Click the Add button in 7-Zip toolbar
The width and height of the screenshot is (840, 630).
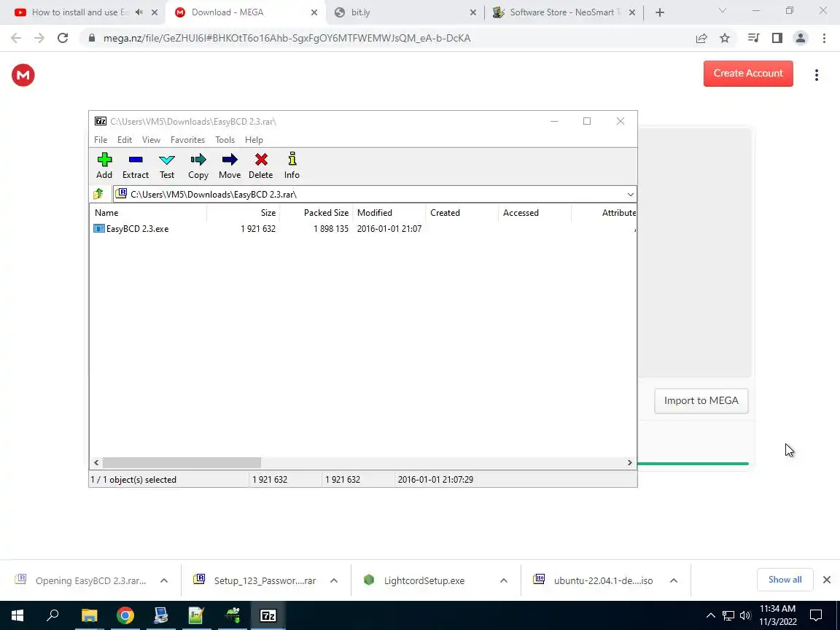104,166
